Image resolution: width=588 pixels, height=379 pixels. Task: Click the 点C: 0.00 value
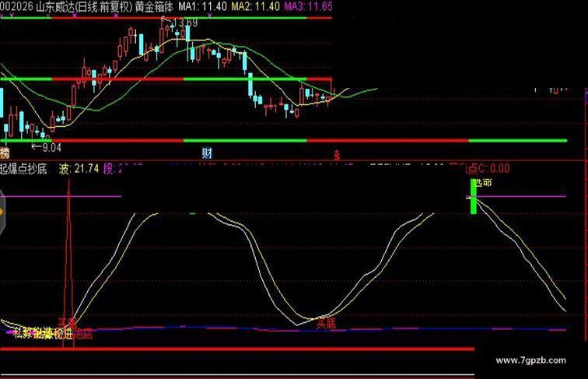[488, 168]
